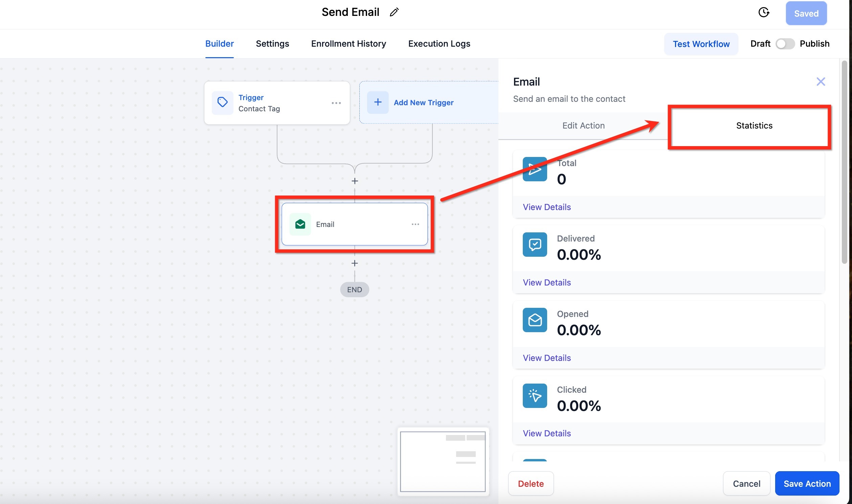Open three-dot menu on Trigger card
Image resolution: width=852 pixels, height=504 pixels.
pyautogui.click(x=336, y=103)
